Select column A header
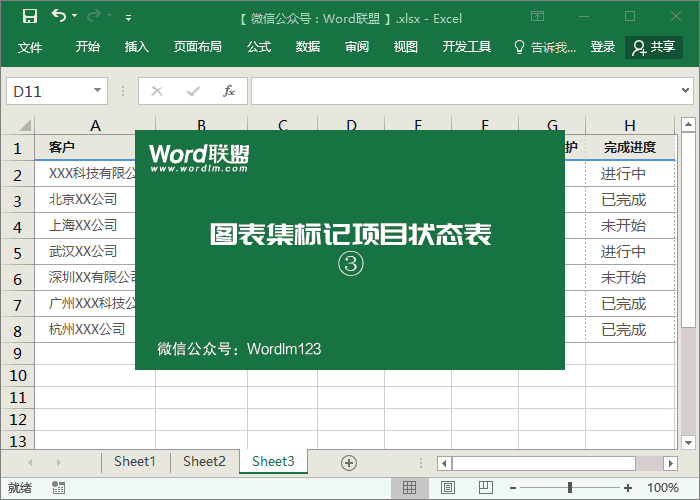Image resolution: width=700 pixels, height=500 pixels. [95, 125]
